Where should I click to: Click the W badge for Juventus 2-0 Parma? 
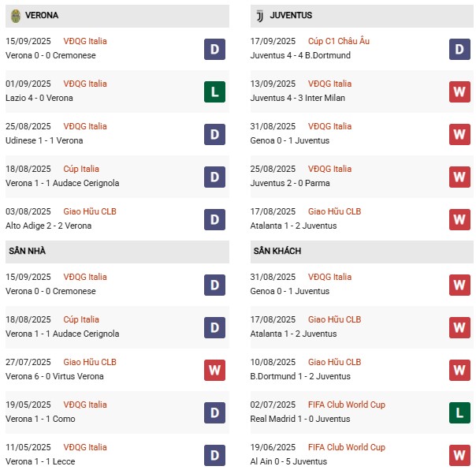[x=459, y=177]
